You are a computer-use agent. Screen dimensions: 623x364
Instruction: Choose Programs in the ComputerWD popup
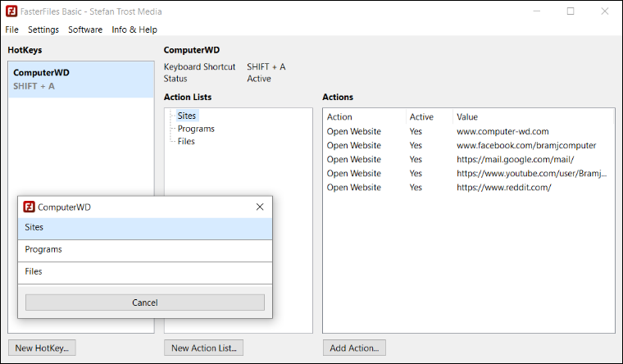coord(145,251)
